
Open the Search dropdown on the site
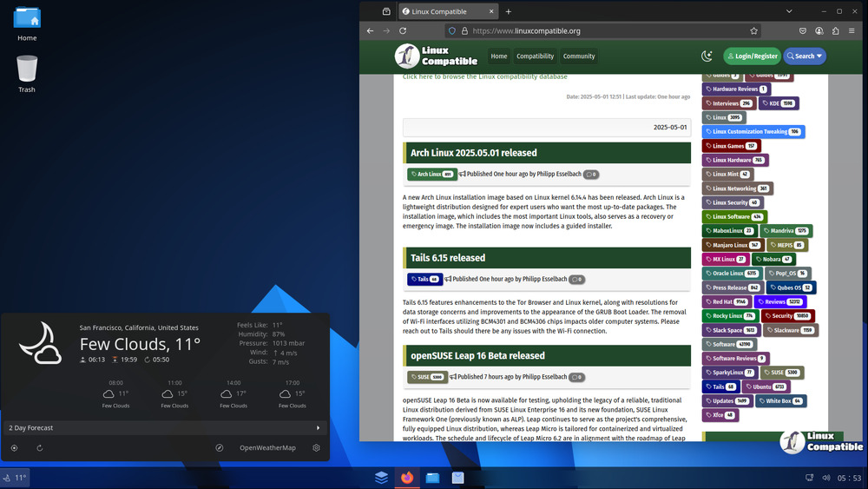[804, 56]
